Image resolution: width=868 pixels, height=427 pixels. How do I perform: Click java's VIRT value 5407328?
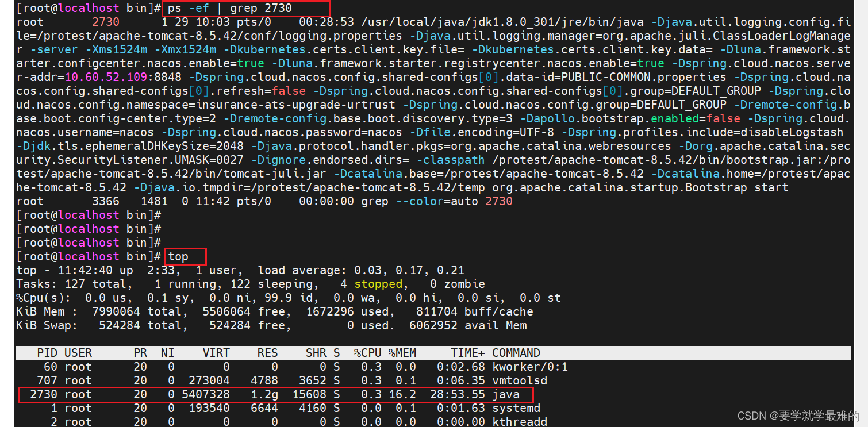(x=206, y=395)
